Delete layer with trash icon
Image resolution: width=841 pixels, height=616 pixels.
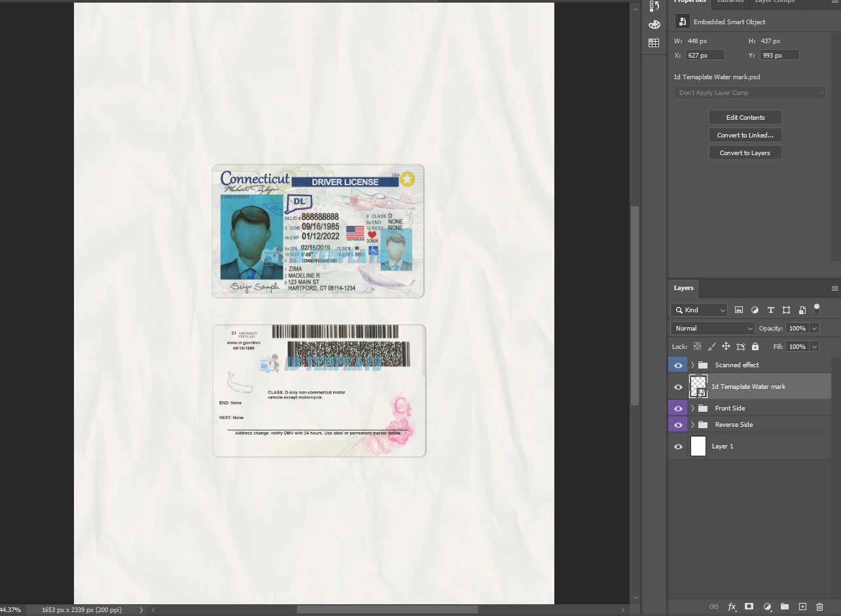[x=820, y=607]
